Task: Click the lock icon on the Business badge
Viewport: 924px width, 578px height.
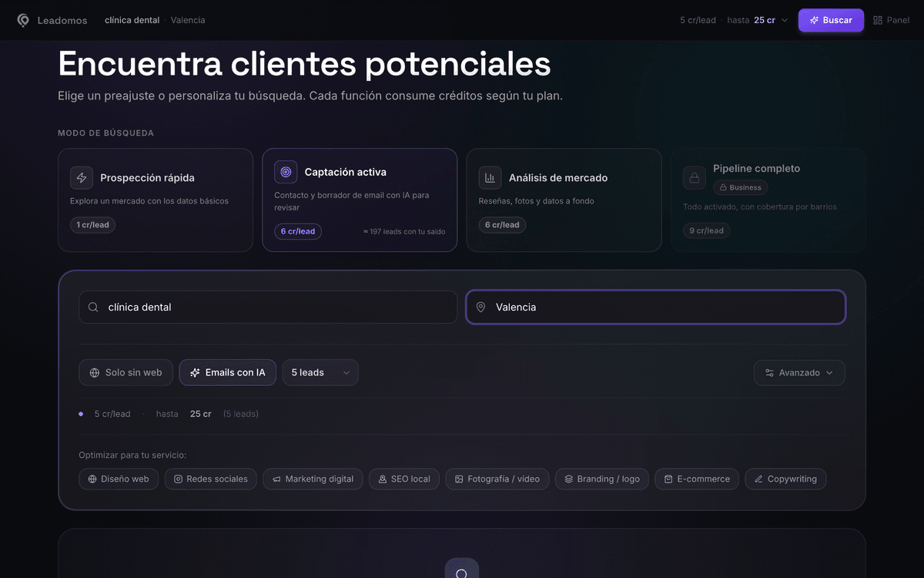Action: 723,187
